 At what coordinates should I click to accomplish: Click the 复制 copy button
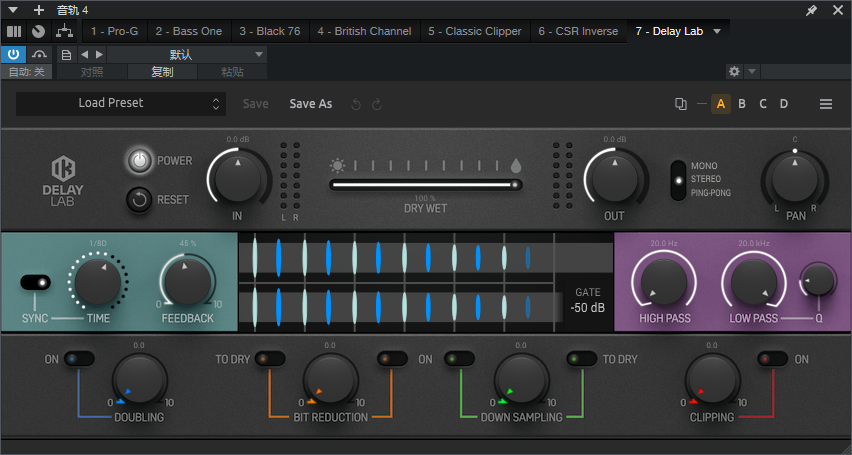[162, 72]
